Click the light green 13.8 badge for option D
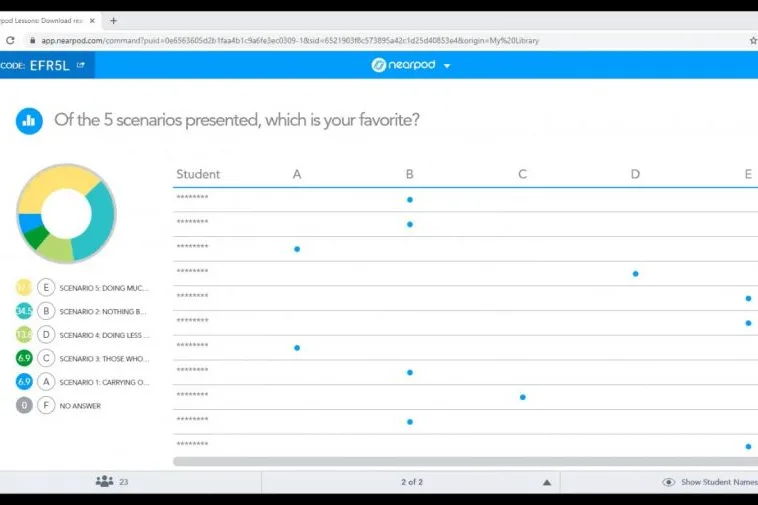Image resolution: width=758 pixels, height=505 pixels. pyautogui.click(x=24, y=334)
